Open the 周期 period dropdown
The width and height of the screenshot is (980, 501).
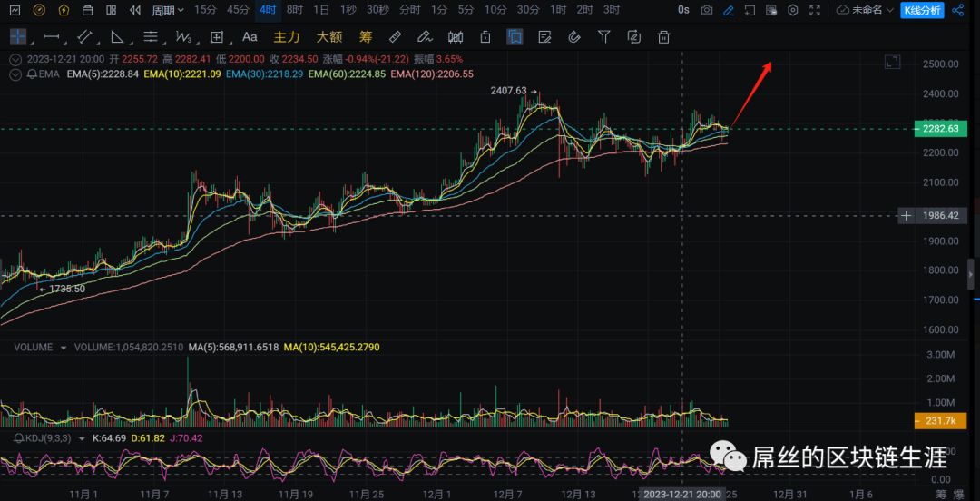click(x=167, y=10)
